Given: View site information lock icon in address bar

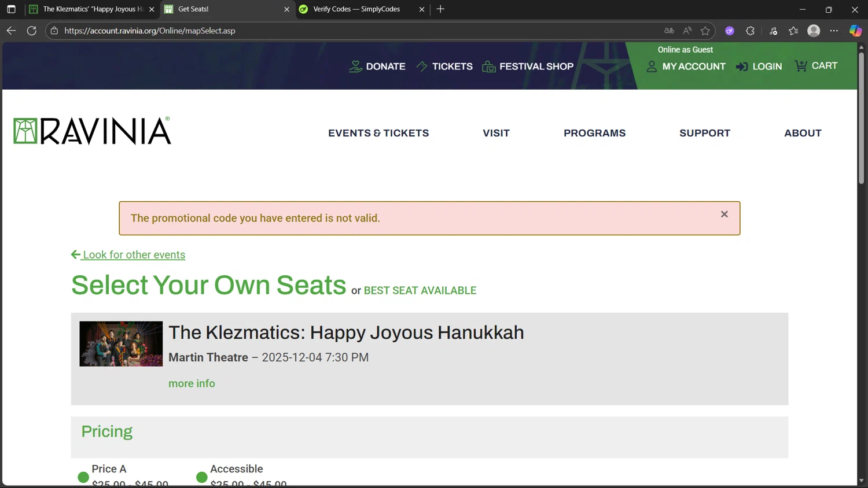Looking at the screenshot, I should tap(54, 31).
